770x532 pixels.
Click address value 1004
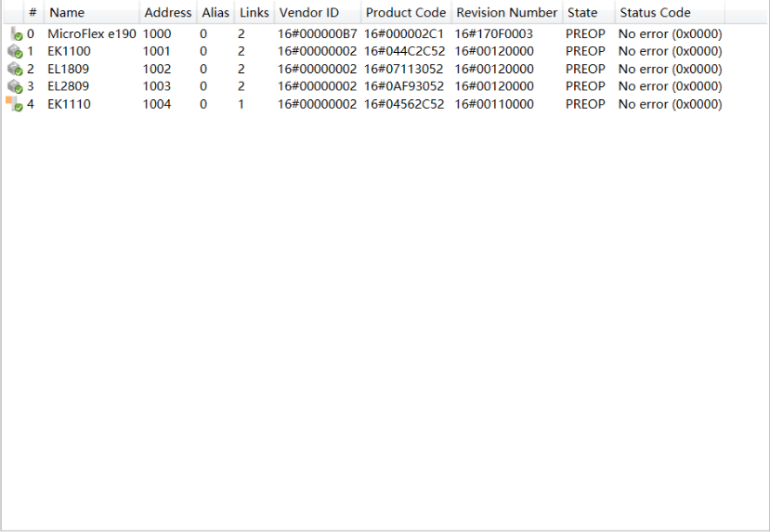point(157,104)
